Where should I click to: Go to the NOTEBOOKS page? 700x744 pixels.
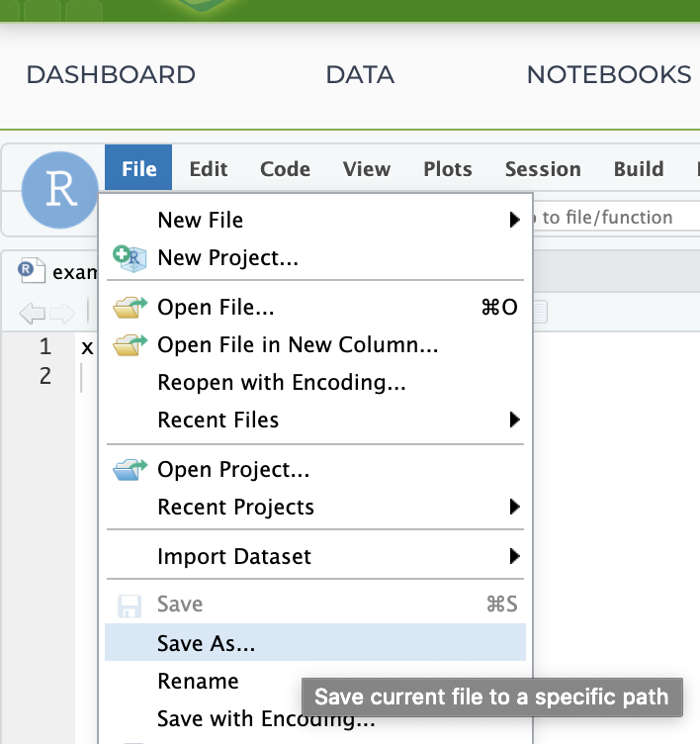609,75
